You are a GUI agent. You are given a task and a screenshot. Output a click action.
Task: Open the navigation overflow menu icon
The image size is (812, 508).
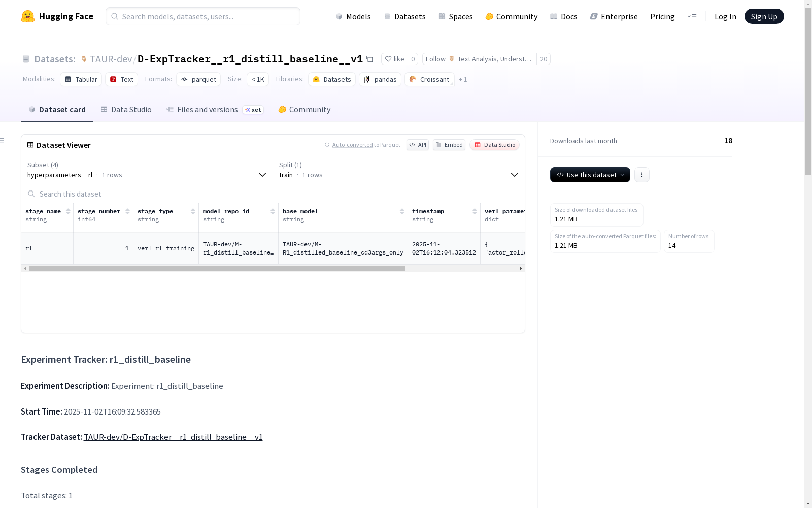(x=692, y=16)
